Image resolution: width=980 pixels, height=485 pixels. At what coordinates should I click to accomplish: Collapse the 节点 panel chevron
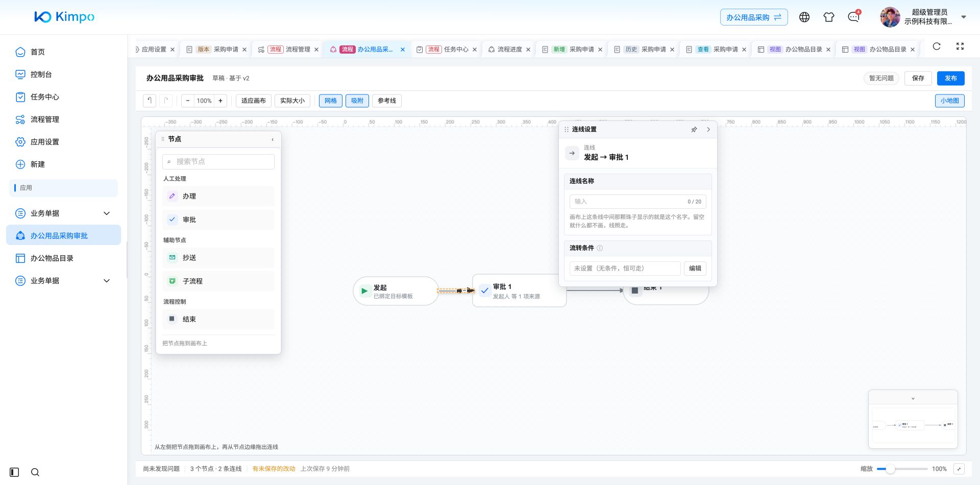tap(273, 139)
